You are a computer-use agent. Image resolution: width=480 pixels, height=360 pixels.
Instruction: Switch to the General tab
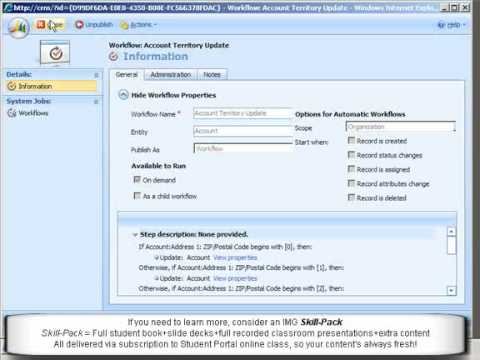pos(127,75)
